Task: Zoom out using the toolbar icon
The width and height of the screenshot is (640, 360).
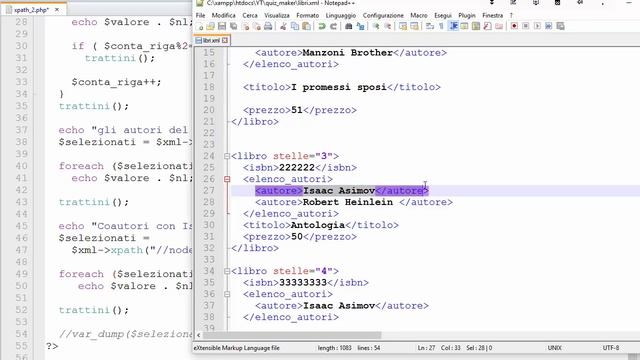Action: 388,27
